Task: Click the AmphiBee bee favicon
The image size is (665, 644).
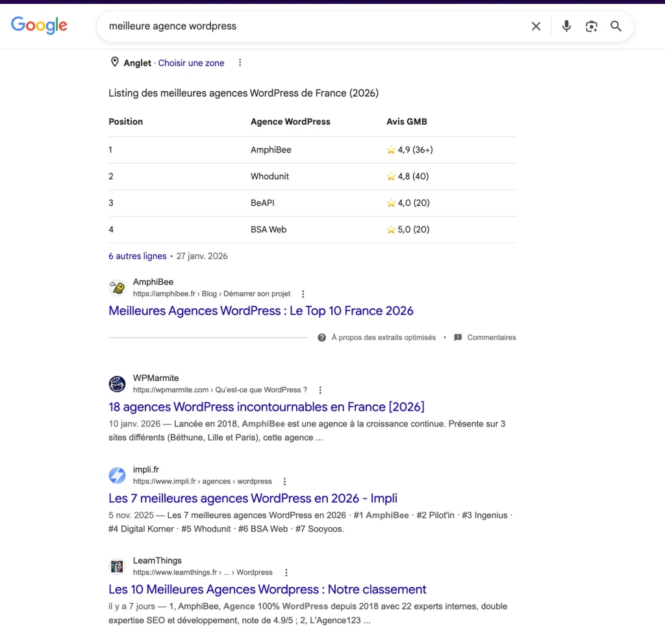Action: [117, 288]
